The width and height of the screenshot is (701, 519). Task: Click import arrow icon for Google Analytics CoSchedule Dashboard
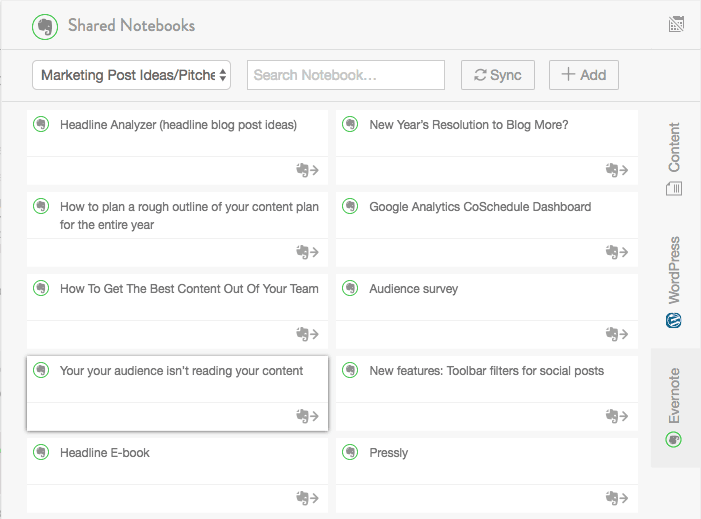pyautogui.click(x=617, y=252)
